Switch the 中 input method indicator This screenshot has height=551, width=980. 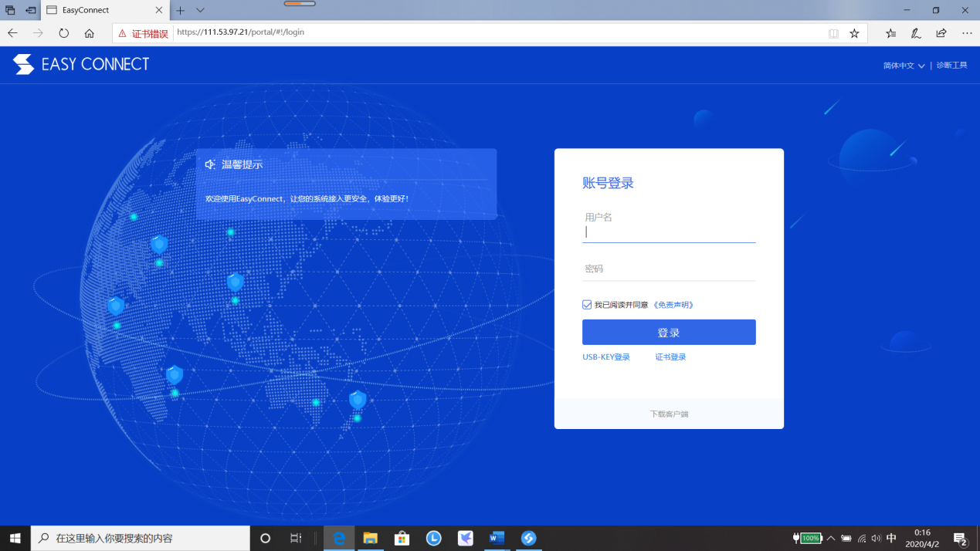coord(892,538)
